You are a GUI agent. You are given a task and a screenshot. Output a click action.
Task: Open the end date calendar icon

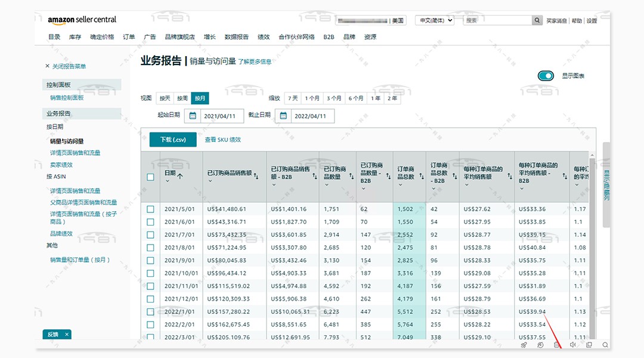pyautogui.click(x=283, y=116)
